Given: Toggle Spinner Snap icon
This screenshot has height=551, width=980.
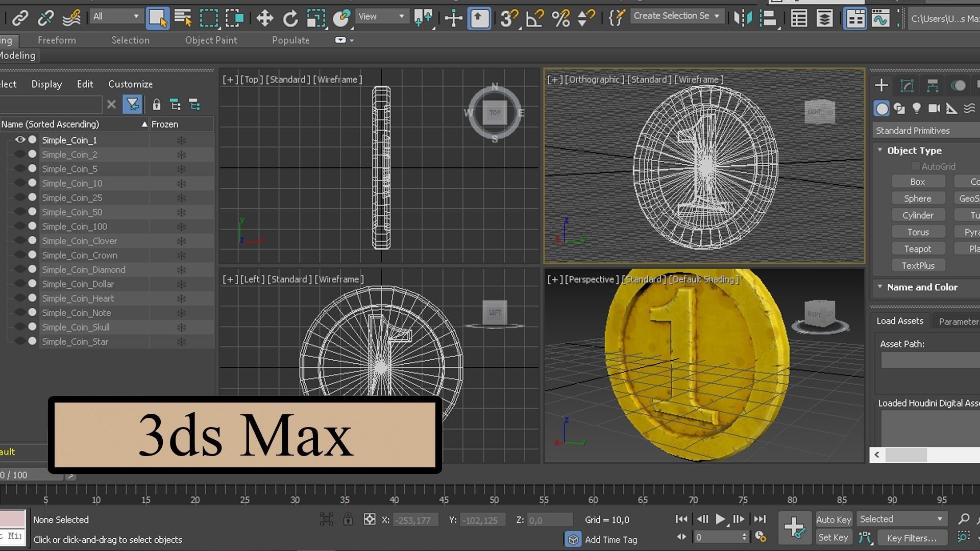Looking at the screenshot, I should point(586,18).
